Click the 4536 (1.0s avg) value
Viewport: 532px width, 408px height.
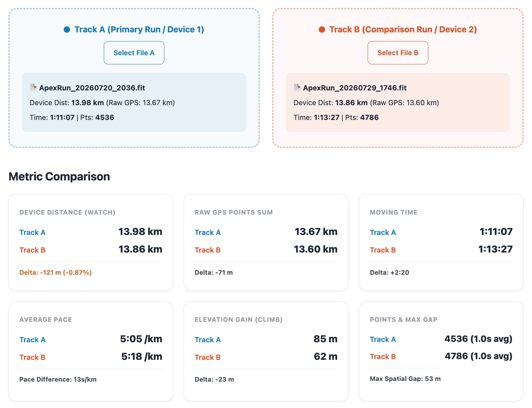[x=478, y=339]
